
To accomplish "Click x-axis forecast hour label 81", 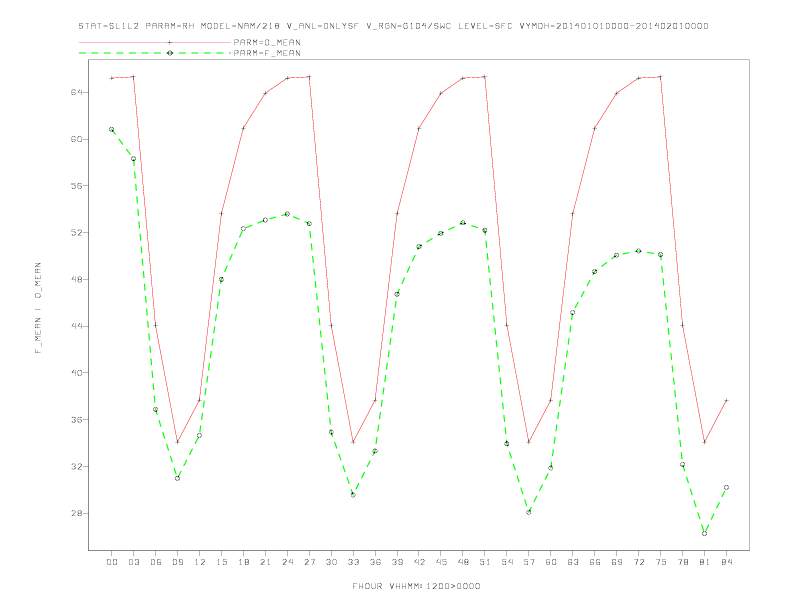I will [705, 562].
